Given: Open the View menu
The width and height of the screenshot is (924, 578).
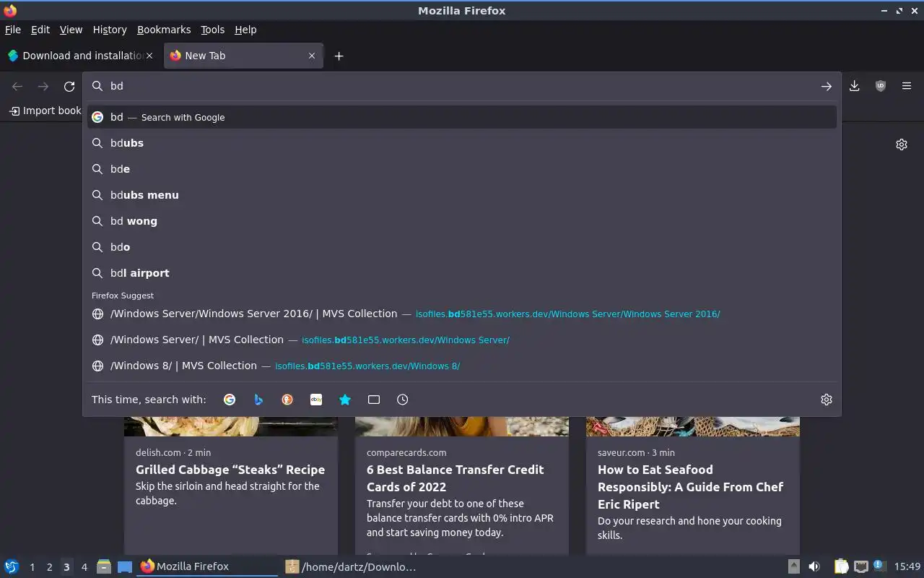Looking at the screenshot, I should [x=71, y=30].
